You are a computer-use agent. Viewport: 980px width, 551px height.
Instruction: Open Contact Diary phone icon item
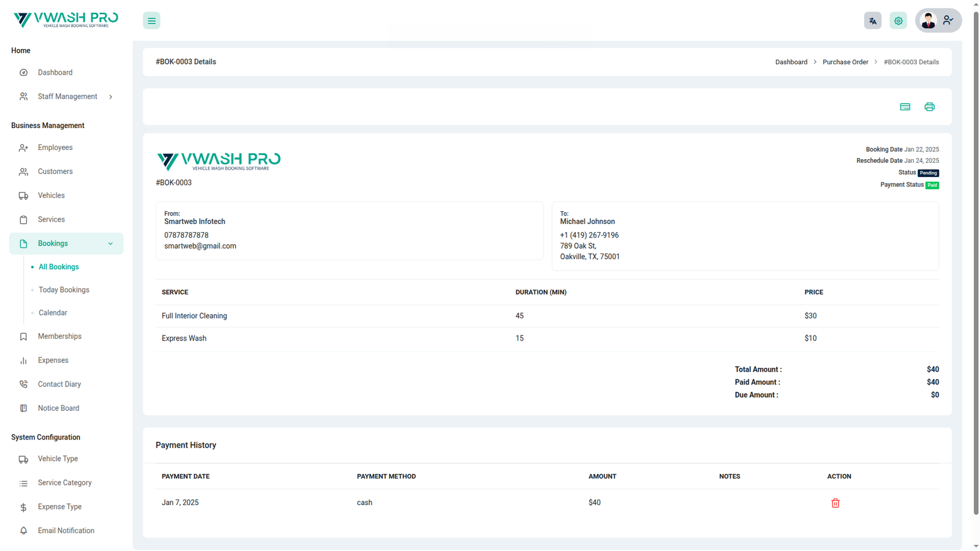coord(59,384)
